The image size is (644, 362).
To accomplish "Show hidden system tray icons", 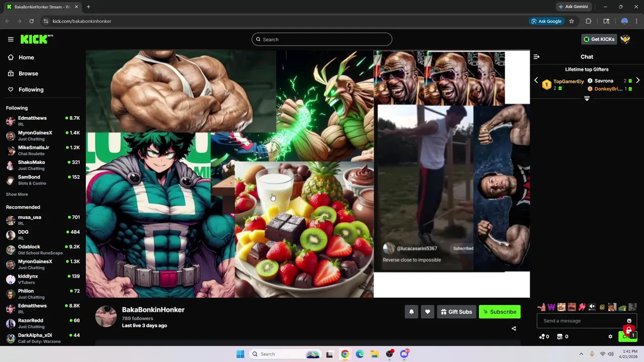I will (x=581, y=354).
